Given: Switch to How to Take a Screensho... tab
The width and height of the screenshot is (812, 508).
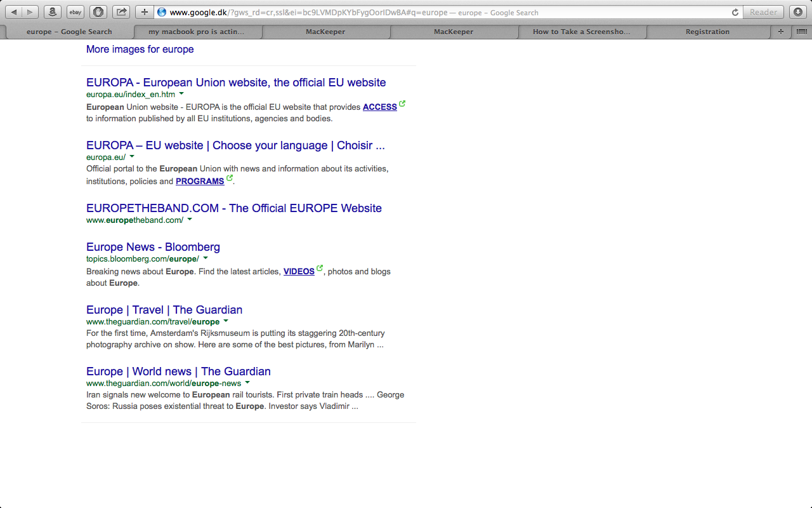Looking at the screenshot, I should (582, 32).
